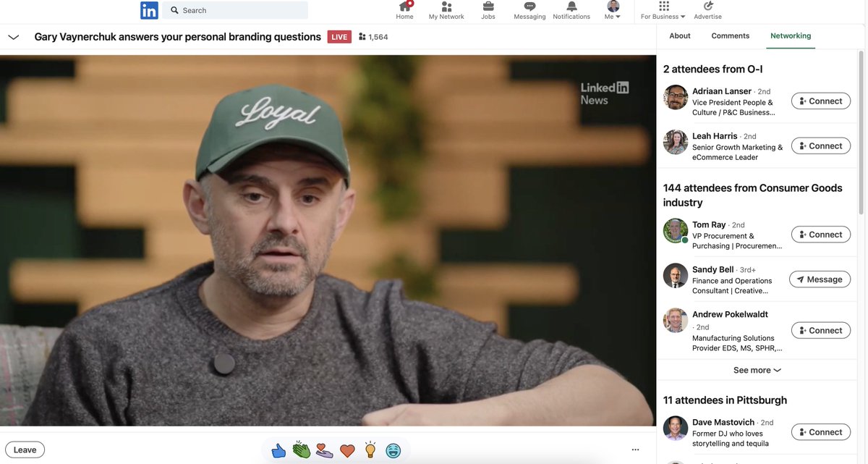Open the Messaging icon

529,10
